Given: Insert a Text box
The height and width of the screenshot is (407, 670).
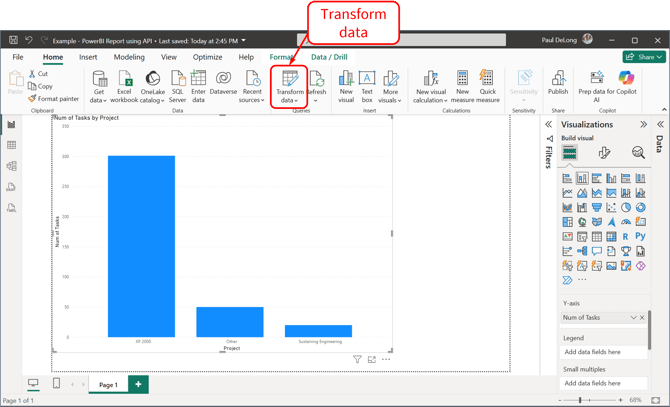Looking at the screenshot, I should 367,87.
